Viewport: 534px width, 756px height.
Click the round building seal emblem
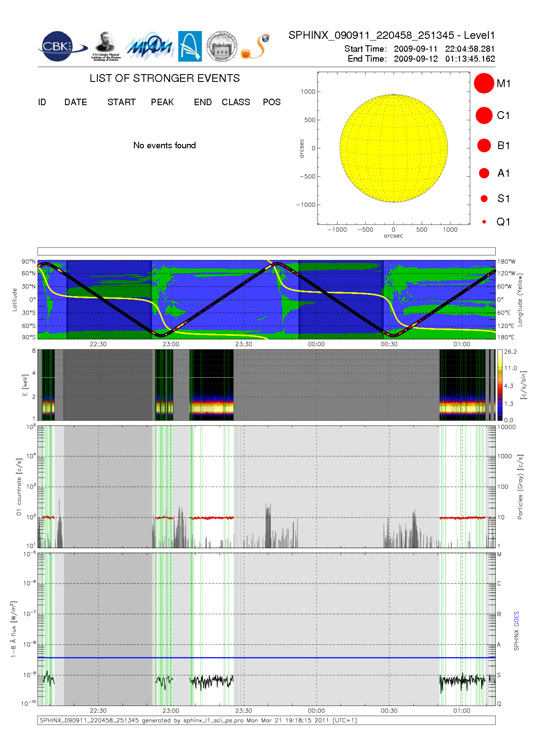coord(222,47)
